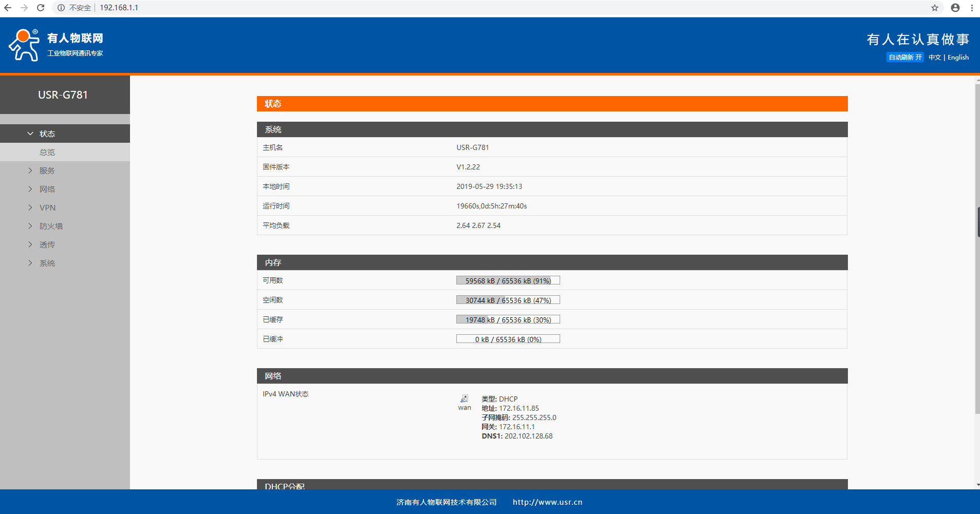Expand the 防火墙 firewall section
Viewport: 980px width, 514px height.
point(51,226)
